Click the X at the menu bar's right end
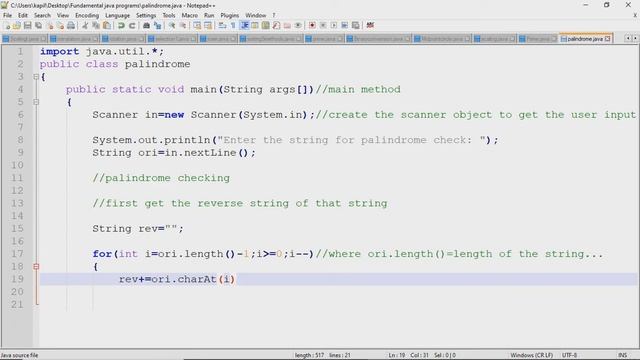640x360 pixels. click(x=635, y=15)
